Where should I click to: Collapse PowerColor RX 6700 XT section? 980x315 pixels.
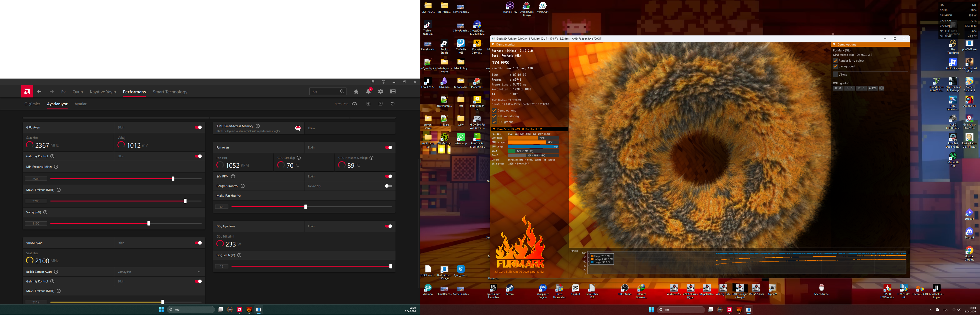494,129
